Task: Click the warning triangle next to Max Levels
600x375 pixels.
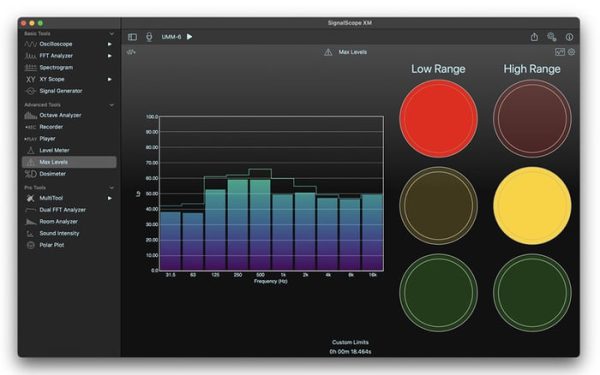Action: click(328, 52)
